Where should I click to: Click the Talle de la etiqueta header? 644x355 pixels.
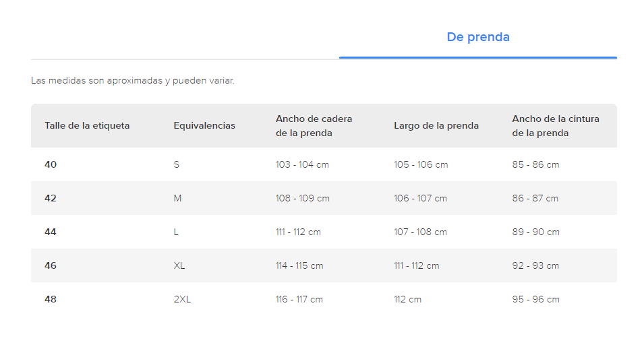click(x=87, y=126)
